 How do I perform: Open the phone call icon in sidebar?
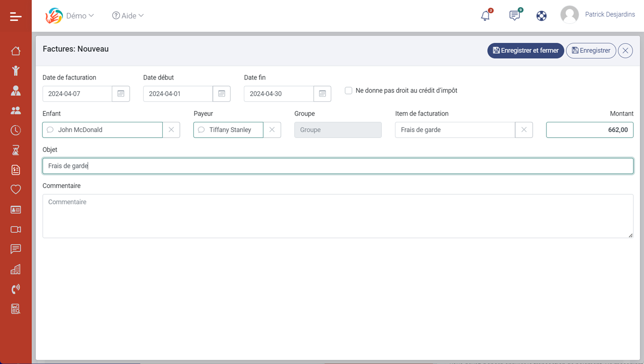point(16,289)
